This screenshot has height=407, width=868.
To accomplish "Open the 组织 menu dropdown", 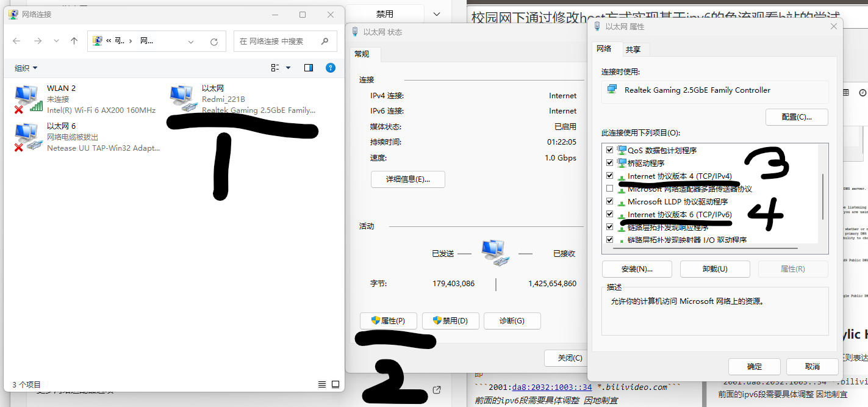I will coord(26,68).
